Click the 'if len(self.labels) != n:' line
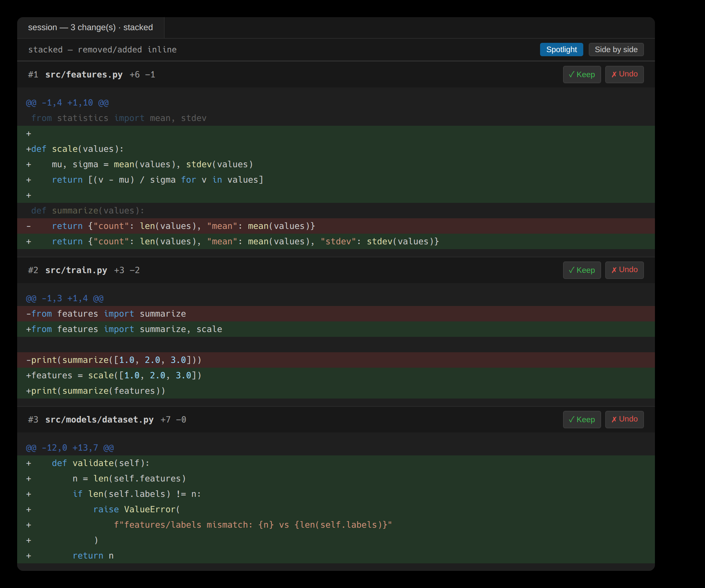705x588 pixels. tap(336, 494)
